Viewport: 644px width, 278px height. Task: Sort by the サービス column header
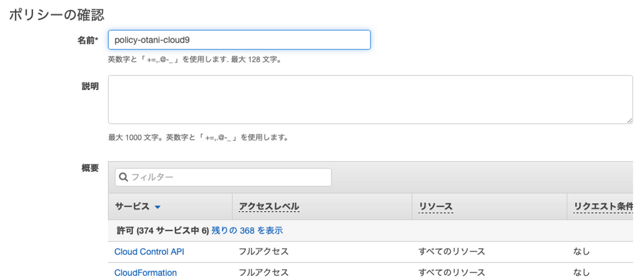(132, 207)
